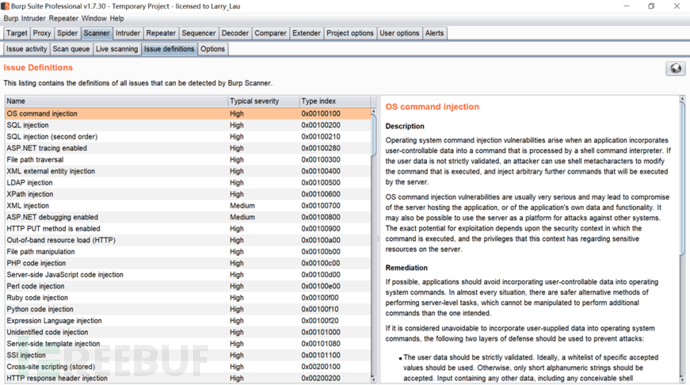
Task: Open the Scan queue sub-tab
Action: tap(71, 49)
